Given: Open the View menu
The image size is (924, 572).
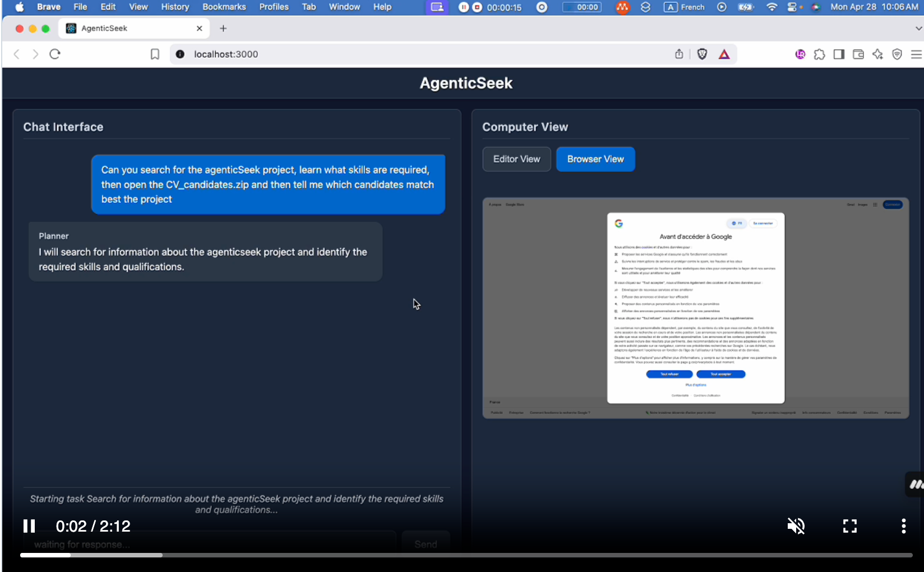Looking at the screenshot, I should point(138,7).
